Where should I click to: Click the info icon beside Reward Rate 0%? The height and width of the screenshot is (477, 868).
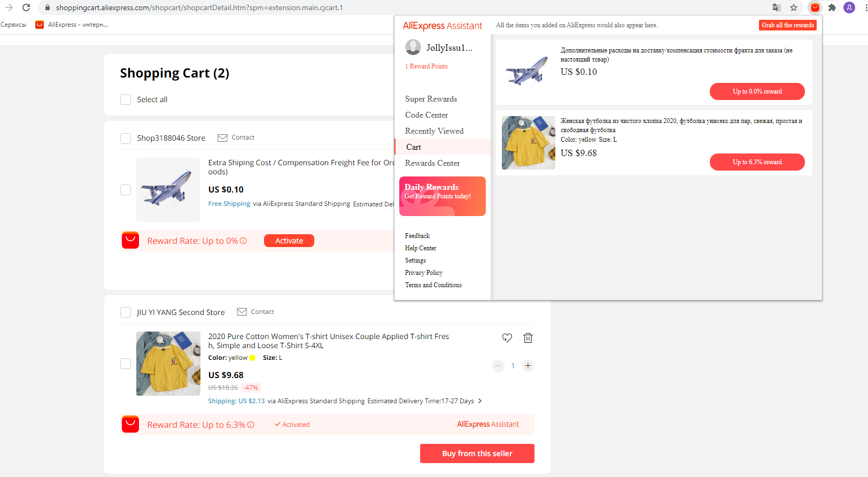click(243, 241)
